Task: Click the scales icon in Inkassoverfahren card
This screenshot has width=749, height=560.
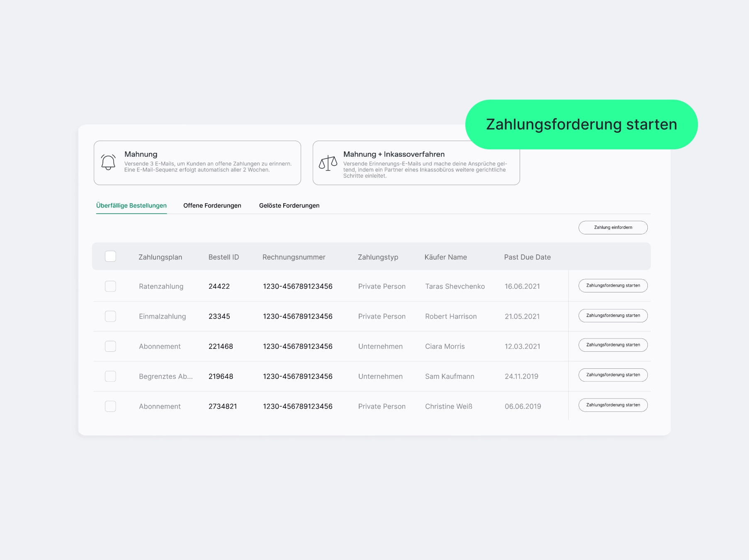Action: pos(328,163)
